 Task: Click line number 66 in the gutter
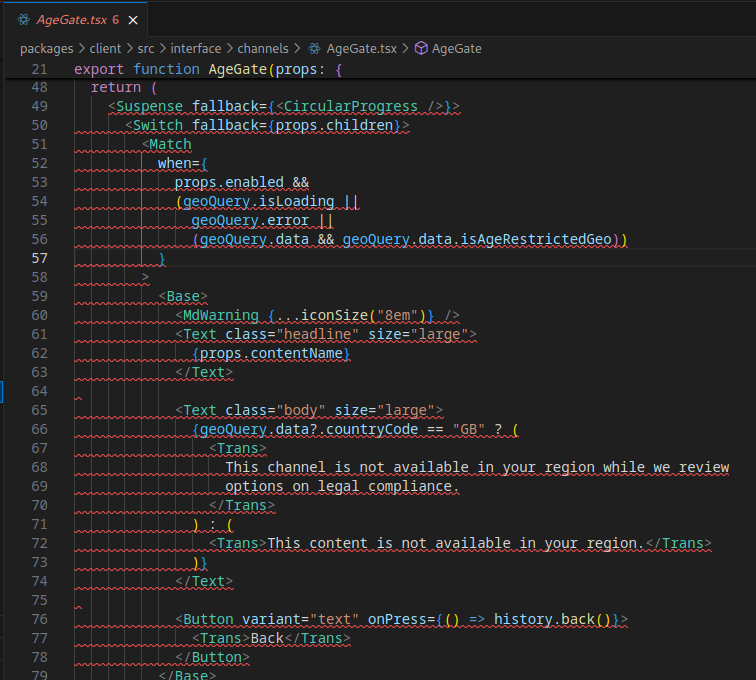(39, 429)
